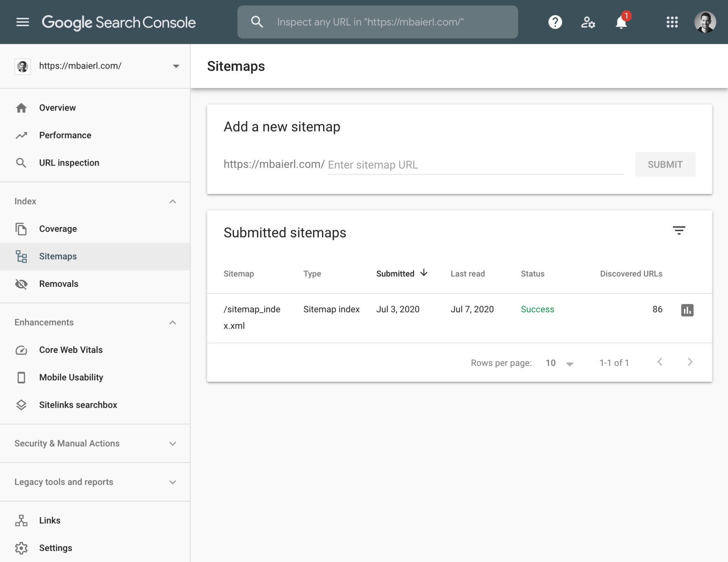
Task: Click the Sitemaps tree icon
Action: [21, 257]
